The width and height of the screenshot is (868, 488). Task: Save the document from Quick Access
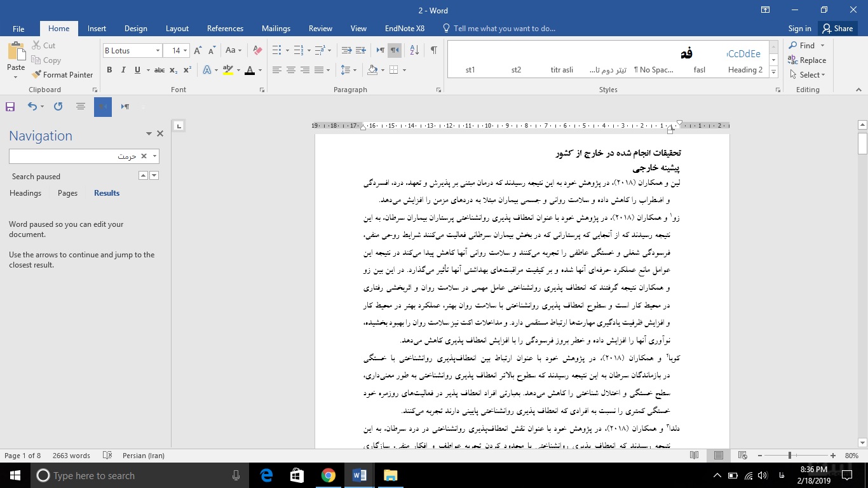pyautogui.click(x=10, y=107)
